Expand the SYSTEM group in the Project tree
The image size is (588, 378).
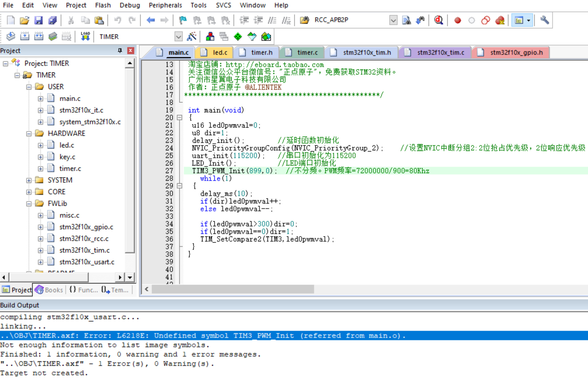click(29, 180)
